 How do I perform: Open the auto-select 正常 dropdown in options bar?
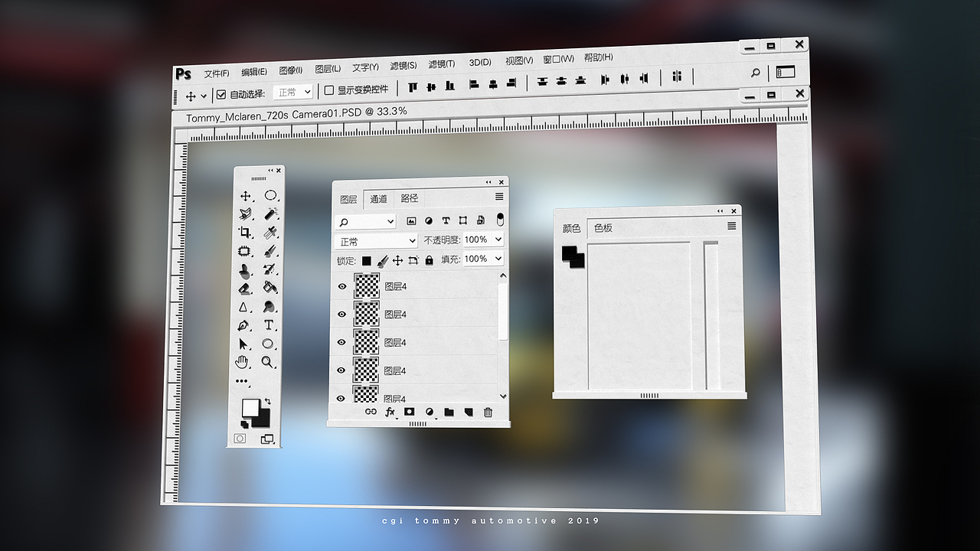coord(293,92)
